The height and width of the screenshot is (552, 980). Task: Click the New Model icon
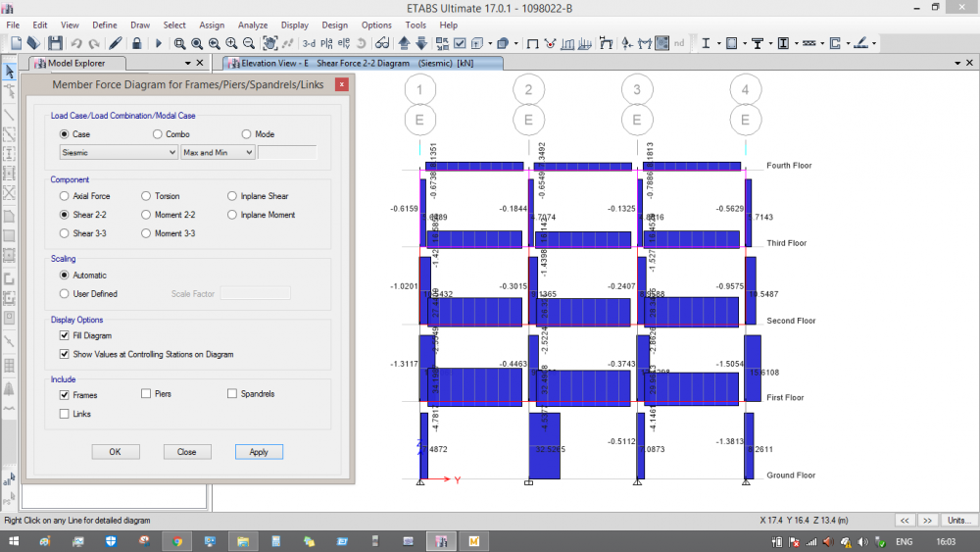click(x=16, y=43)
